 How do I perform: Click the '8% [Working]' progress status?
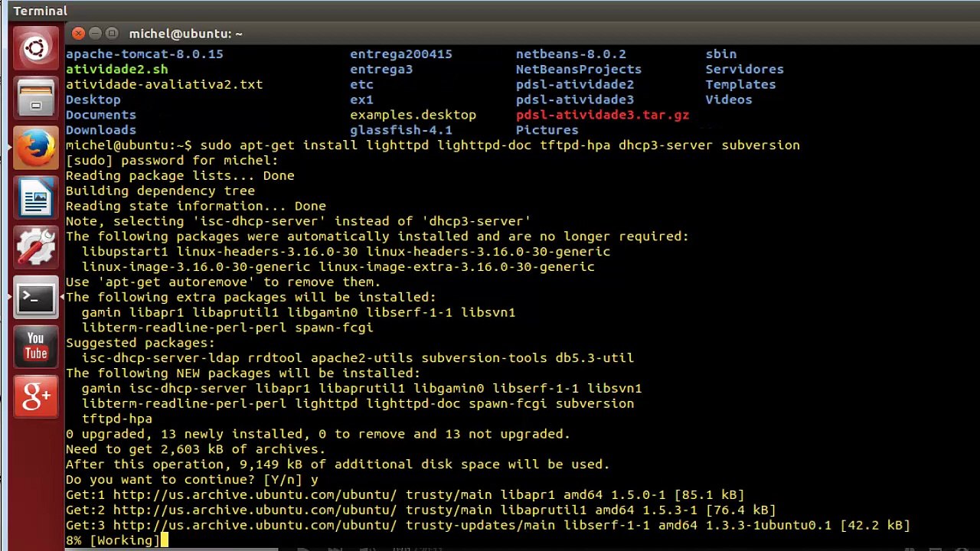[113, 540]
